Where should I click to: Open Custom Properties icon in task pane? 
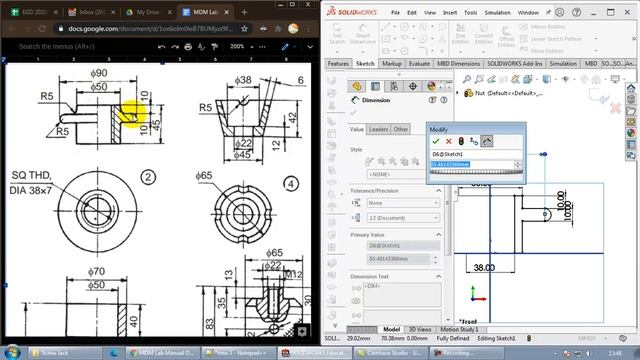coord(631,144)
